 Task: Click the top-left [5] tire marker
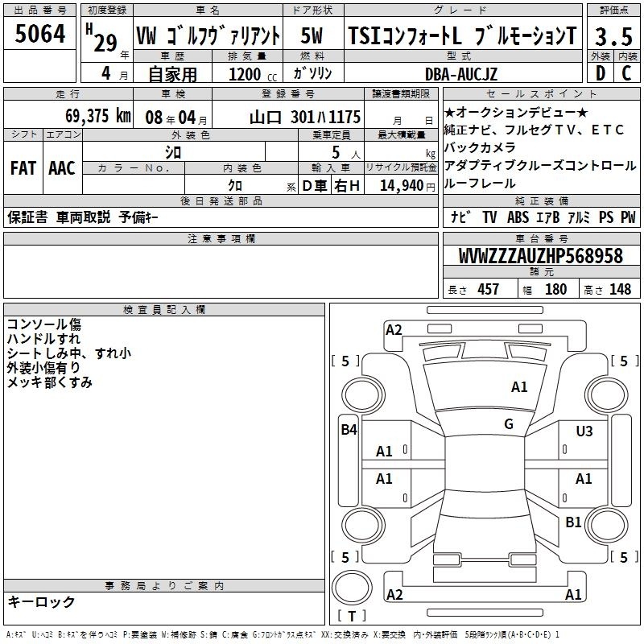coord(345,361)
